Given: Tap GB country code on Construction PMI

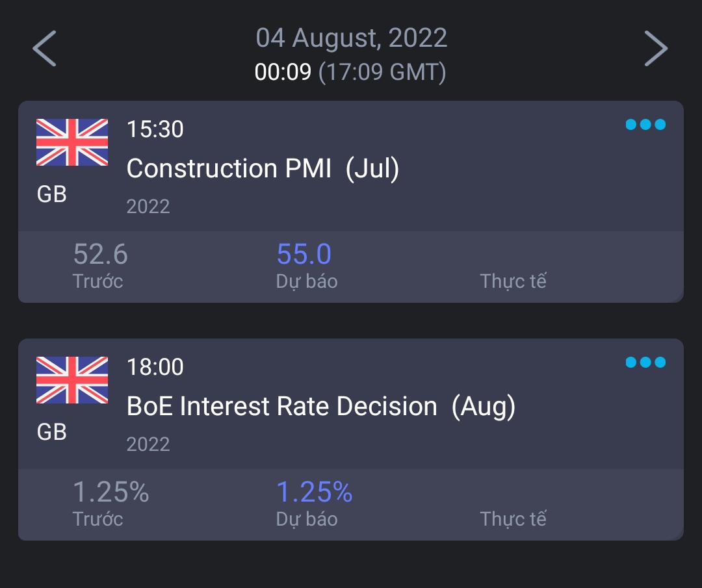Looking at the screenshot, I should (52, 194).
